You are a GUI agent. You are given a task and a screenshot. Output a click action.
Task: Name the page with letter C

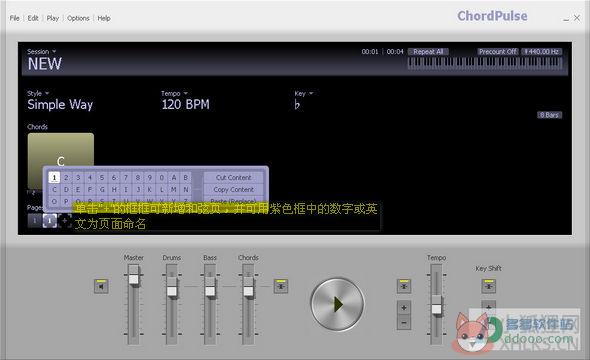coord(54,189)
